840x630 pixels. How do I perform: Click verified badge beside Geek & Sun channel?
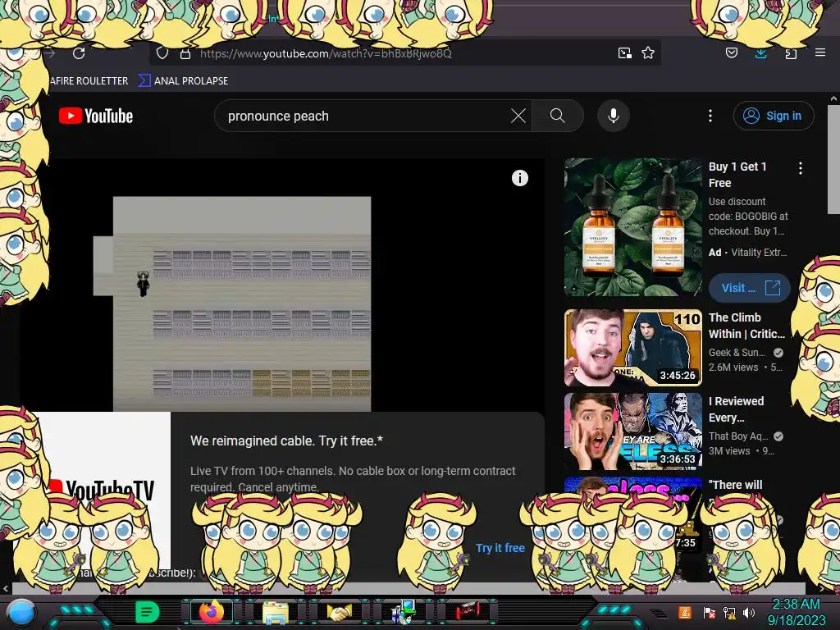tap(778, 353)
